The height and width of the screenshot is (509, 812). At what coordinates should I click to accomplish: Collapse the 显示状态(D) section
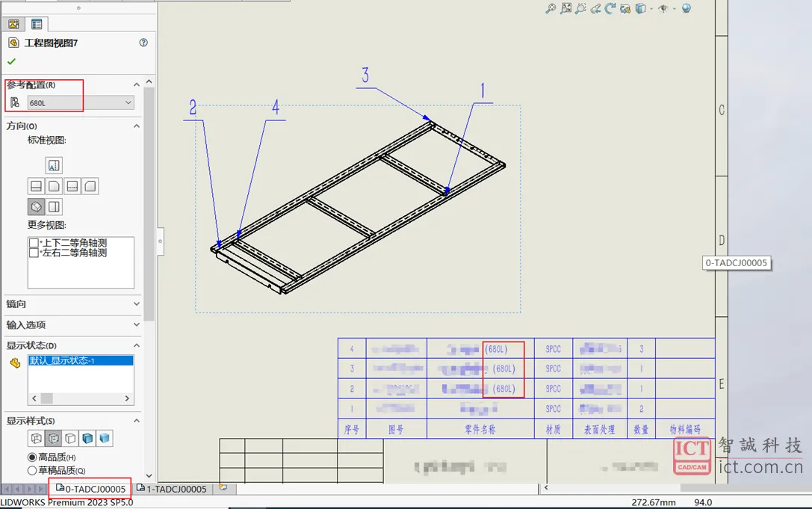(x=136, y=345)
